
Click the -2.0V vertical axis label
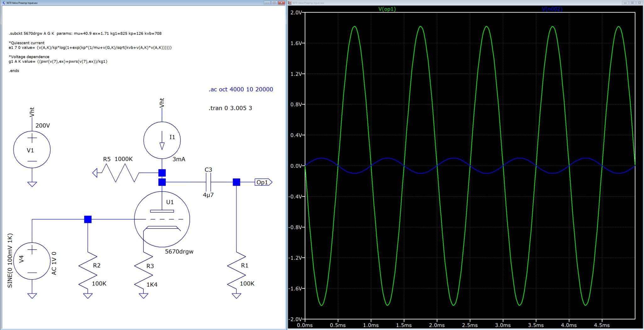point(295,319)
